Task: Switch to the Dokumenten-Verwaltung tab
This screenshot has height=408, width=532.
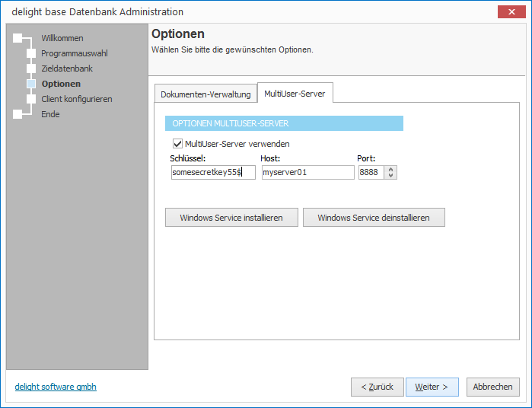Action: tap(205, 94)
